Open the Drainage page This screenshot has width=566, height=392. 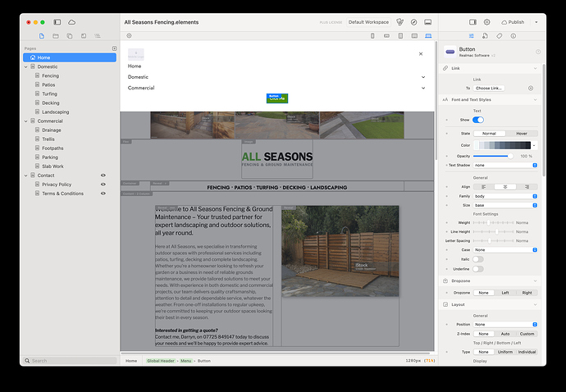(51, 130)
